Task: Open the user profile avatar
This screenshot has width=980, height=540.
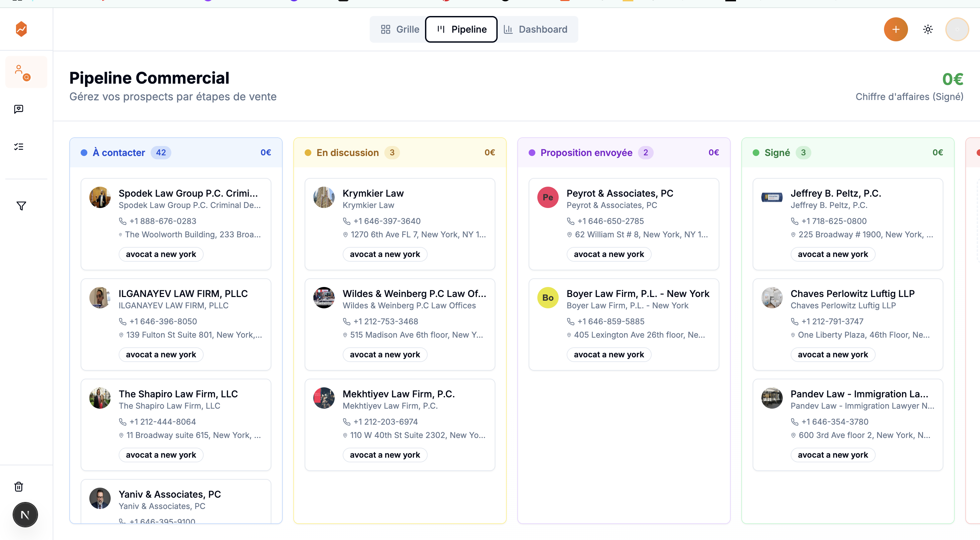Action: (957, 29)
